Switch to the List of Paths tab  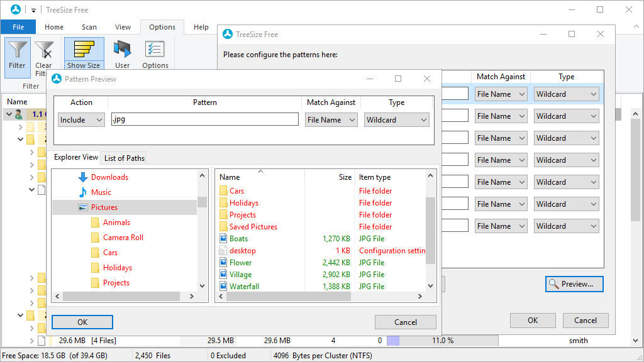(123, 158)
